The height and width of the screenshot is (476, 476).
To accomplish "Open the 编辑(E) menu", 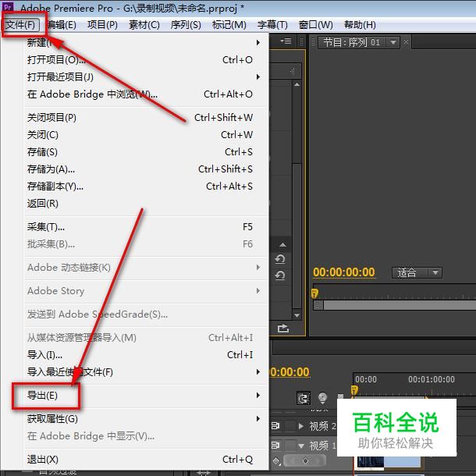I will [62, 25].
